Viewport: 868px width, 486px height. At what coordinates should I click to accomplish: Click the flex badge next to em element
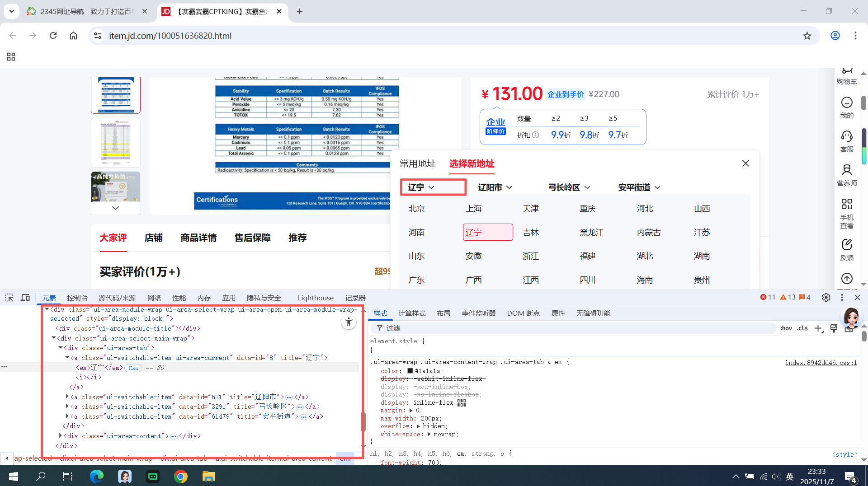tap(133, 368)
